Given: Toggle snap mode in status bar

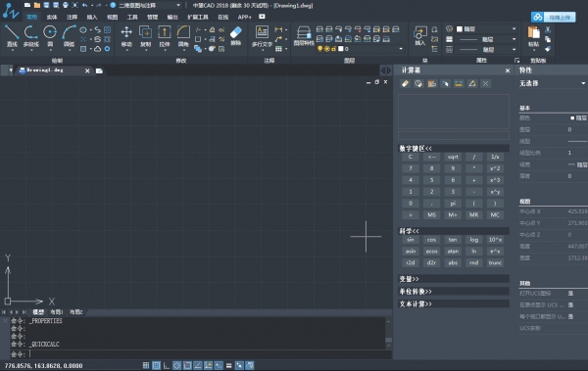Looking at the screenshot, I should coord(146,365).
